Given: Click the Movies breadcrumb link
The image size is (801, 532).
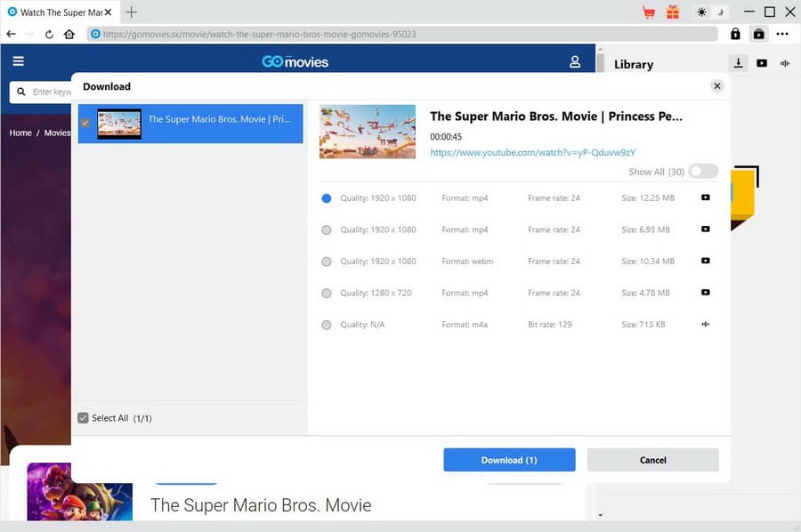Looking at the screenshot, I should pyautogui.click(x=57, y=133).
